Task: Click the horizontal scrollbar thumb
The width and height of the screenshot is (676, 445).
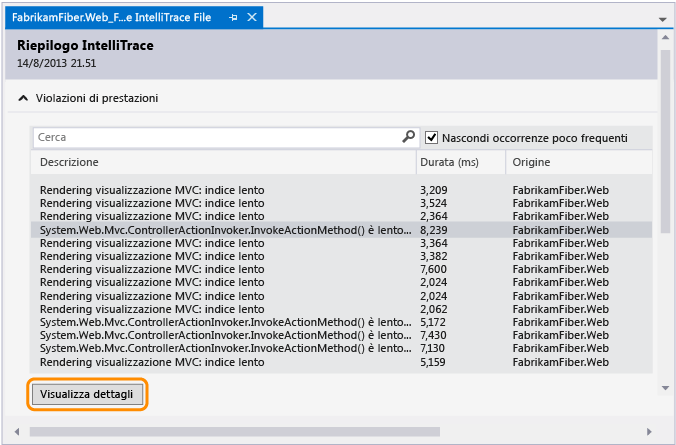Action: pos(235,432)
